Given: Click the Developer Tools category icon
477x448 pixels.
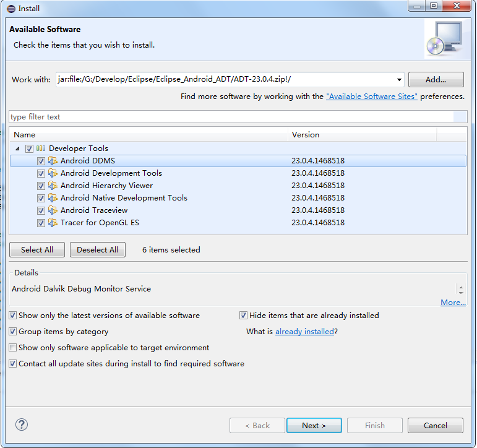Looking at the screenshot, I should tap(41, 149).
